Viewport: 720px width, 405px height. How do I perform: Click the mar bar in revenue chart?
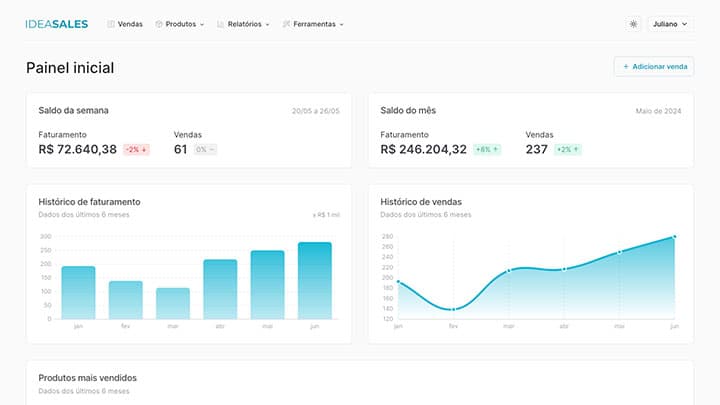pyautogui.click(x=172, y=303)
